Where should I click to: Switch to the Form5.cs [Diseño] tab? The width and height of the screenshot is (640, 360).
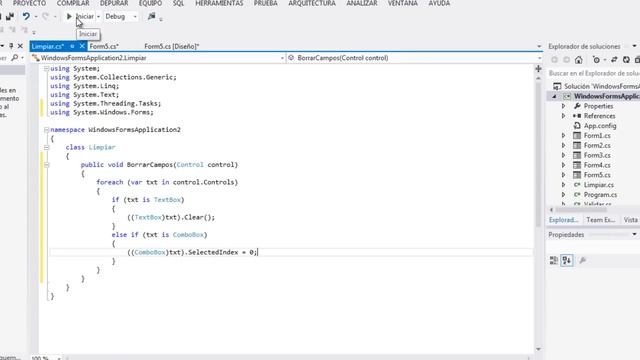point(171,47)
